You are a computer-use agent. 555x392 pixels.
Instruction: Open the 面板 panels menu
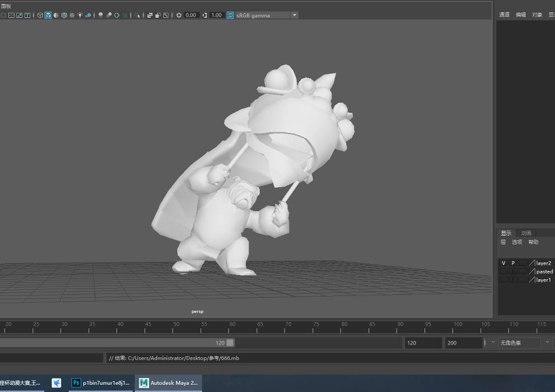[6, 6]
